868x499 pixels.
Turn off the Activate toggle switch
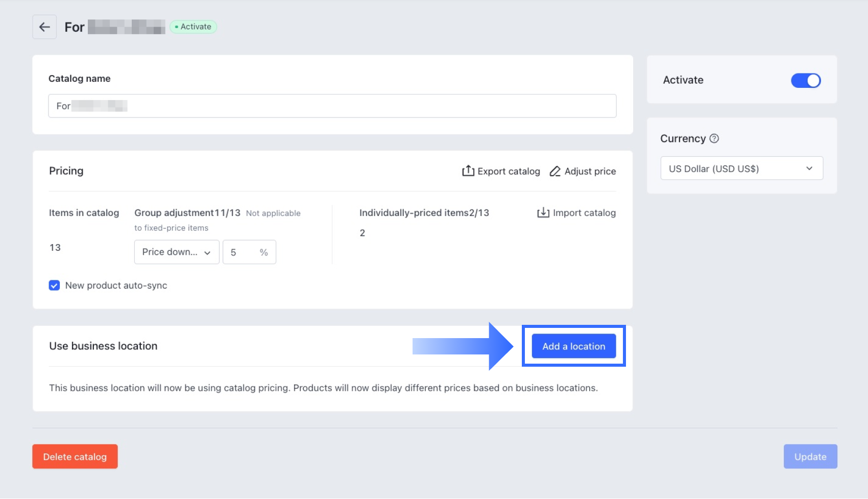806,80
